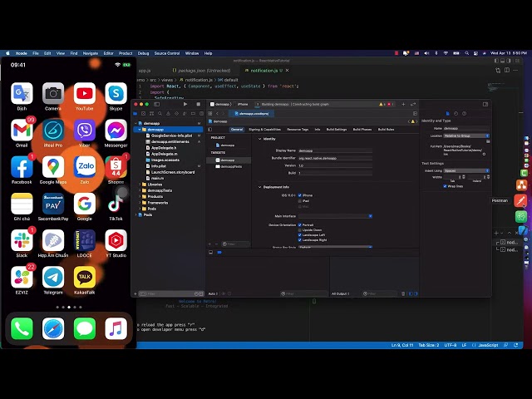Open the project navigator folder icon
The width and height of the screenshot is (532, 399).
click(x=135, y=113)
